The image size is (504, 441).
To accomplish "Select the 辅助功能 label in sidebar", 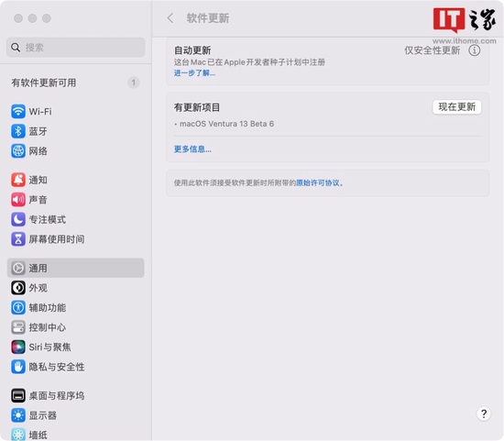I will pyautogui.click(x=48, y=307).
